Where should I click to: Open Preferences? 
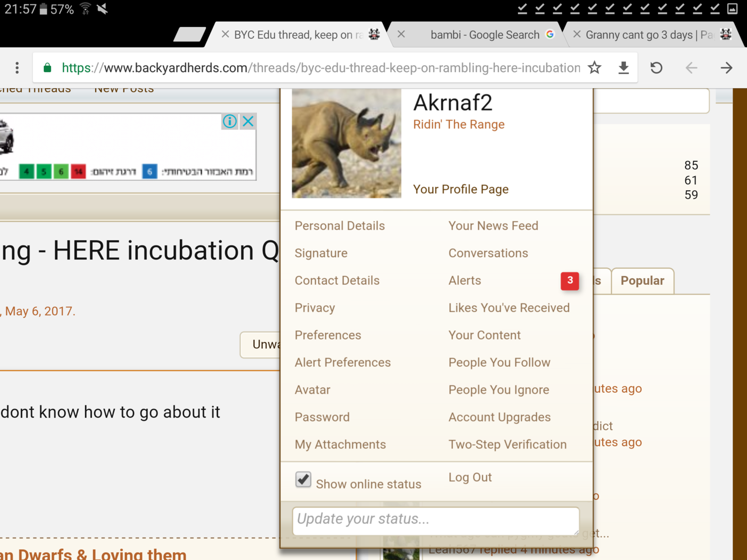click(x=328, y=336)
